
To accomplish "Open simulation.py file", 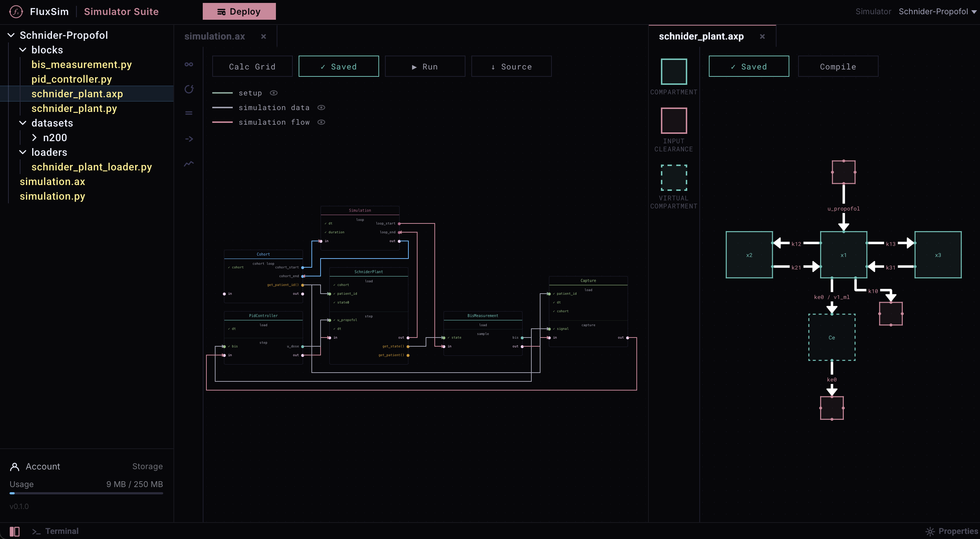I will (52, 196).
